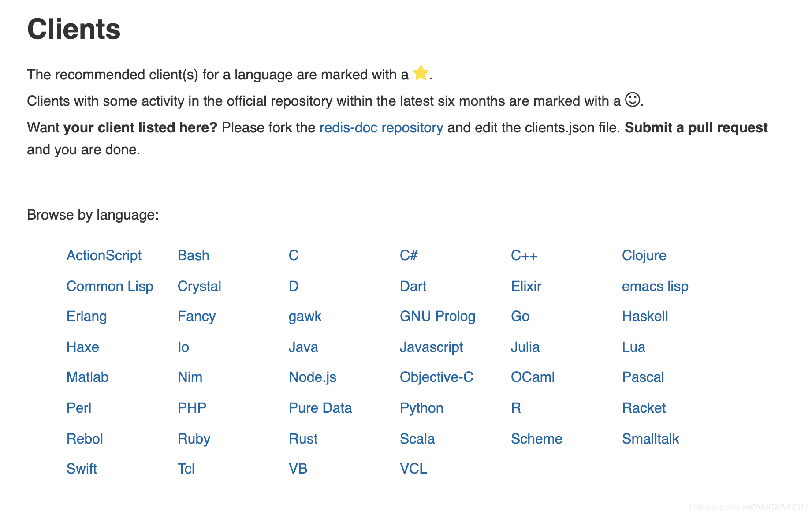The width and height of the screenshot is (812, 515).
Task: Browse Perl clients
Action: pos(79,408)
